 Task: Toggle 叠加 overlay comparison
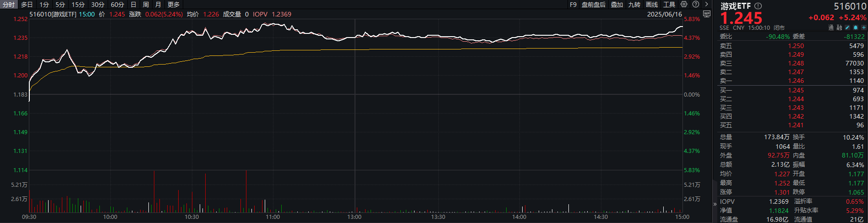pos(617,5)
